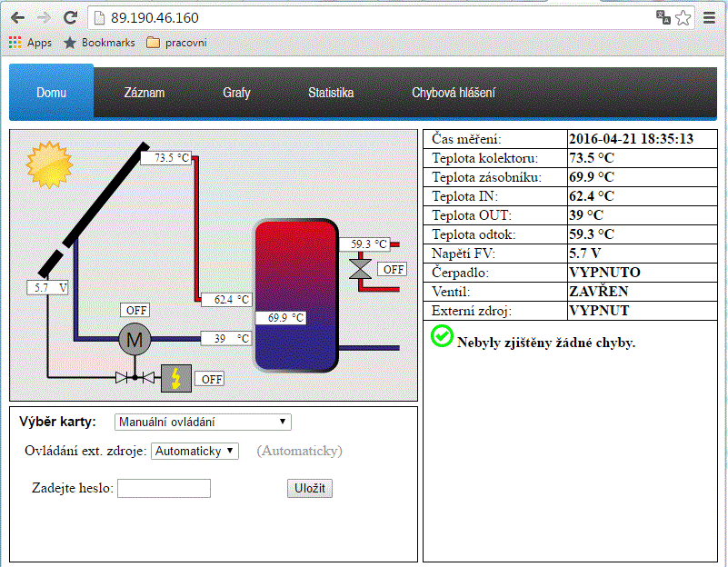The image size is (728, 567).
Task: Click the address bar showing 89.190.46.160
Action: click(372, 18)
